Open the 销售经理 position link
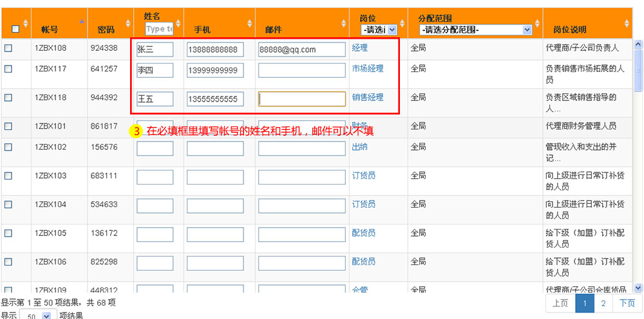Image resolution: width=644 pixels, height=319 pixels. (368, 97)
